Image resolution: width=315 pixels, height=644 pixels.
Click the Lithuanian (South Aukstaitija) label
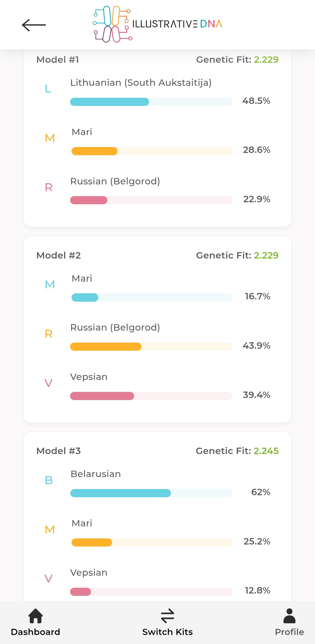pos(141,83)
